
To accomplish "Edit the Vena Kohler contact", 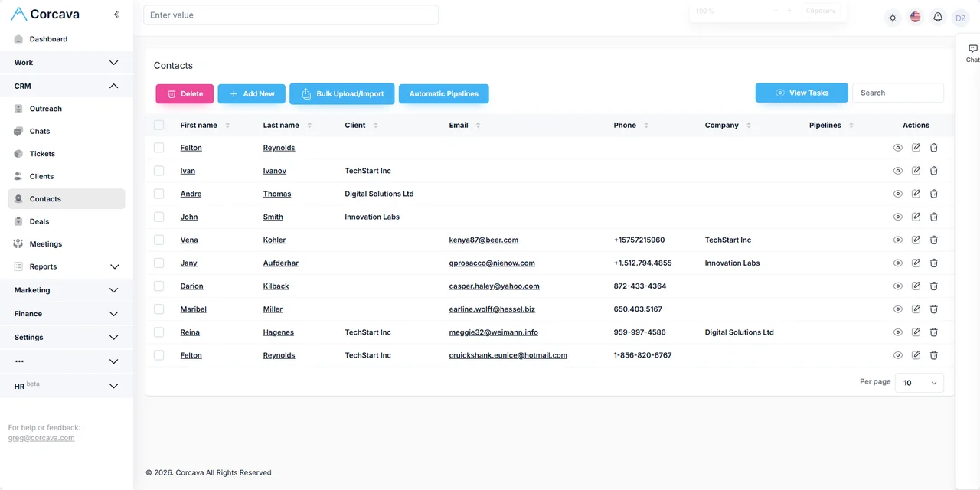I will [x=916, y=240].
